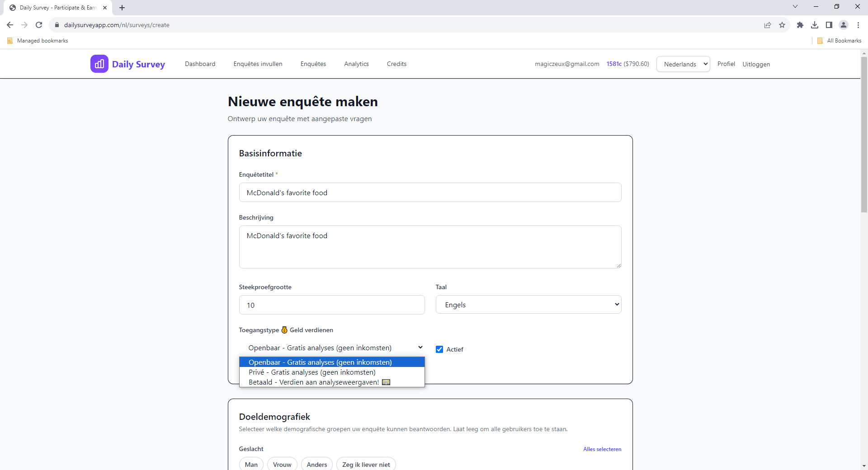
Task: Bookmark the page via star icon
Action: (x=783, y=25)
